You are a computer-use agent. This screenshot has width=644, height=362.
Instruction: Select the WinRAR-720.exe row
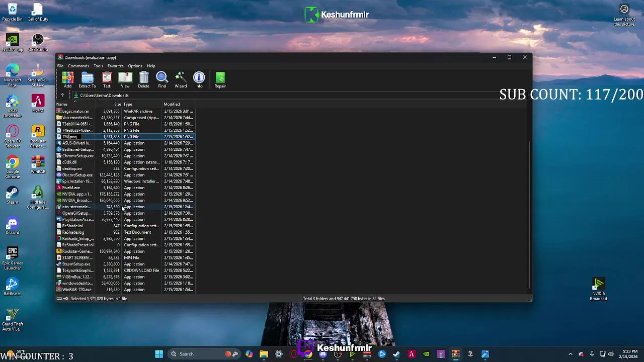(x=125, y=290)
